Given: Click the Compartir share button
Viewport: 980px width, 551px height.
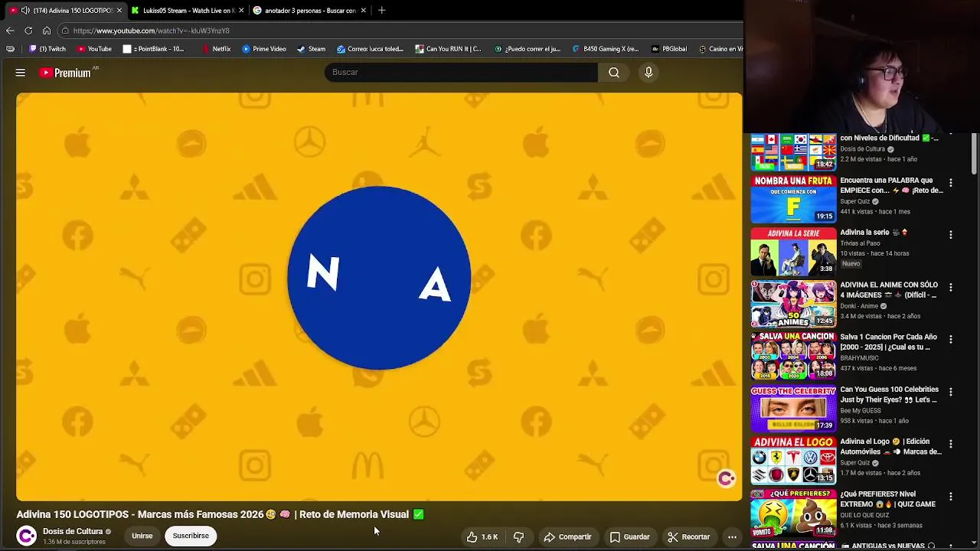Looking at the screenshot, I should [x=567, y=536].
